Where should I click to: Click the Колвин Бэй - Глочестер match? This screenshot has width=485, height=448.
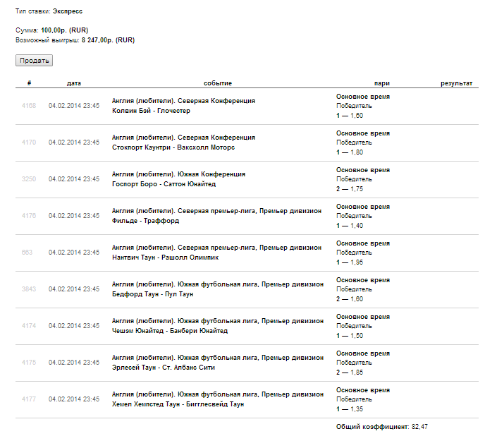point(151,111)
